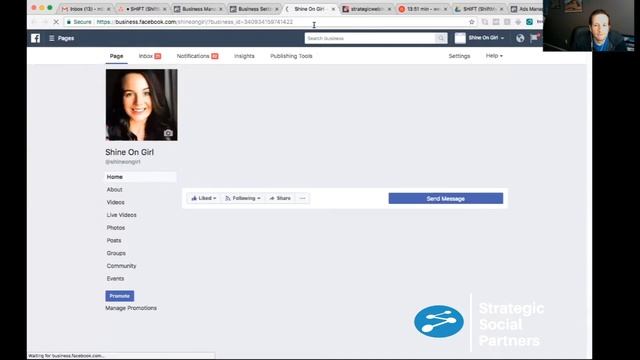The height and width of the screenshot is (360, 640).
Task: Open Events in the page sidebar
Action: [x=115, y=279]
